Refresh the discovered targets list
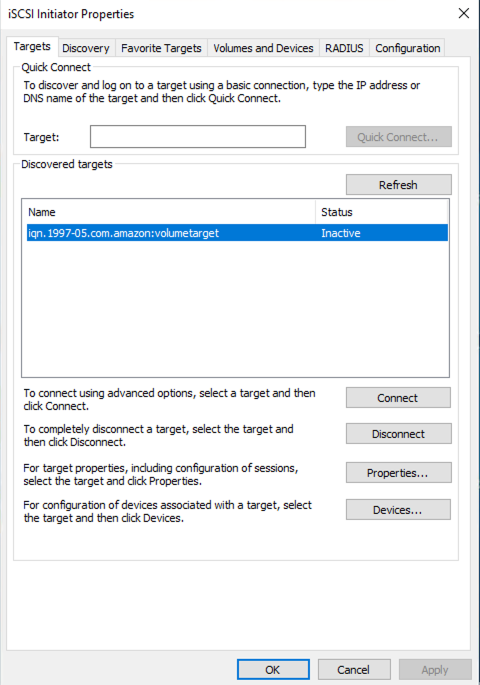Viewport: 480px width, 685px height. 398,185
